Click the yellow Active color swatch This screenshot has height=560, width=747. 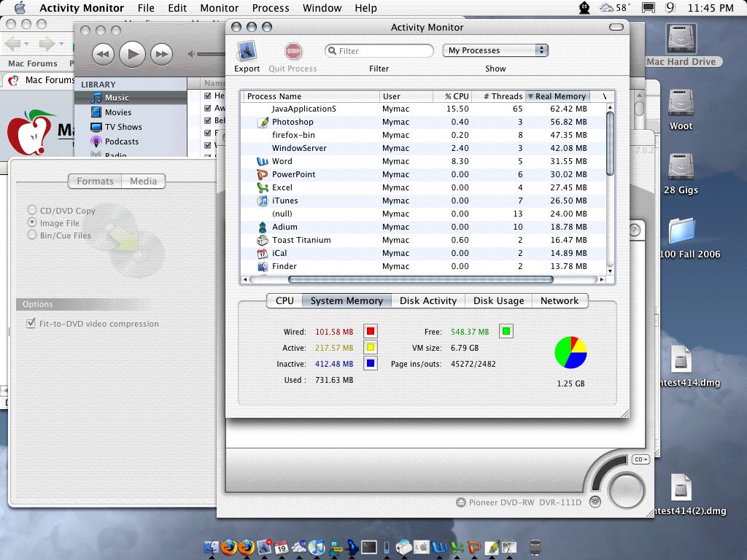pos(370,348)
